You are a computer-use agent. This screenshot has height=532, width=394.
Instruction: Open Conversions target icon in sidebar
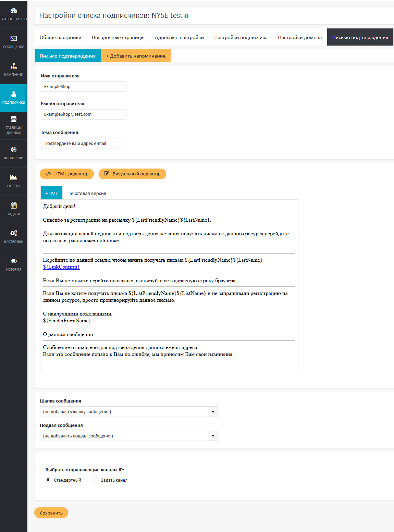pos(14,150)
